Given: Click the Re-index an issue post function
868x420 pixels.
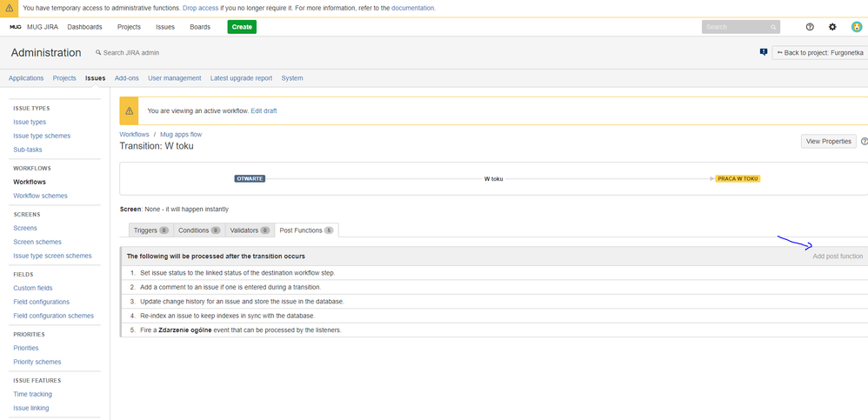Looking at the screenshot, I should point(494,316).
